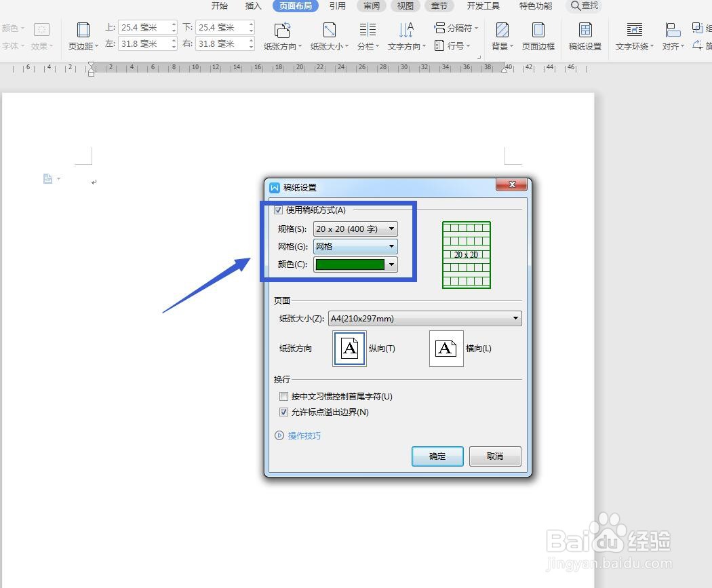The width and height of the screenshot is (712, 588).
Task: Switch to the 引用 tab
Action: pos(338,5)
